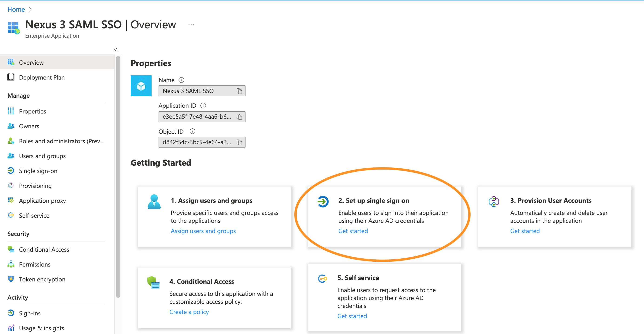644x334 pixels.
Task: Go to Token encryption settings
Action: pyautogui.click(x=42, y=279)
